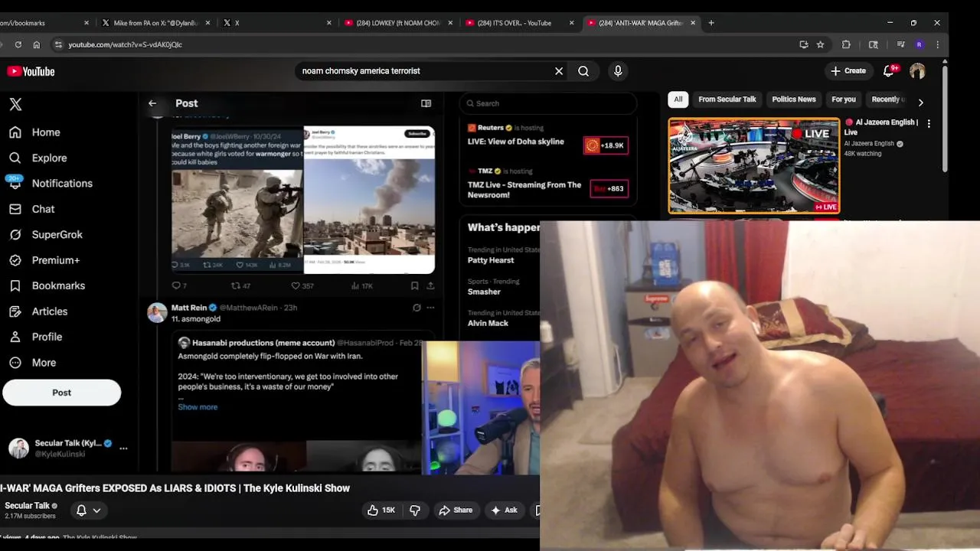Click Bookmarks in X sidebar
The width and height of the screenshot is (980, 551).
[47, 285]
